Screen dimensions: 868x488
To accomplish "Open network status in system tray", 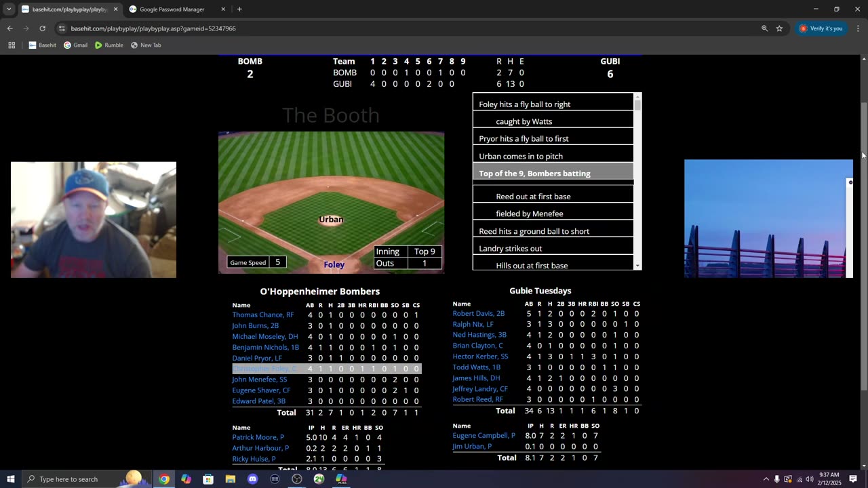I will coord(798,479).
